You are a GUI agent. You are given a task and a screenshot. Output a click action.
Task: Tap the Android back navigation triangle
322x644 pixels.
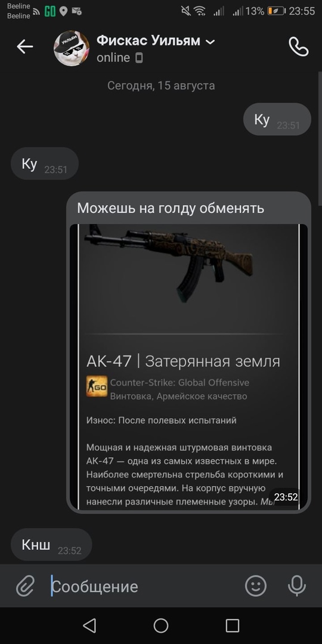point(89,626)
